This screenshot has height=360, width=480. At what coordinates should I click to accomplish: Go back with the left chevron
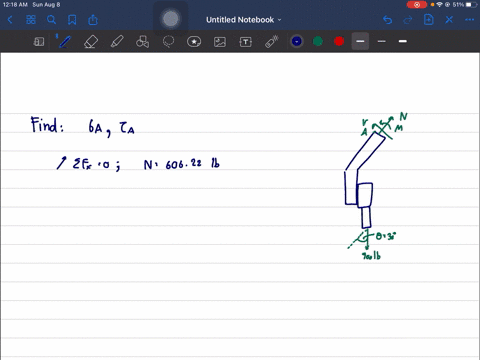[x=10, y=20]
